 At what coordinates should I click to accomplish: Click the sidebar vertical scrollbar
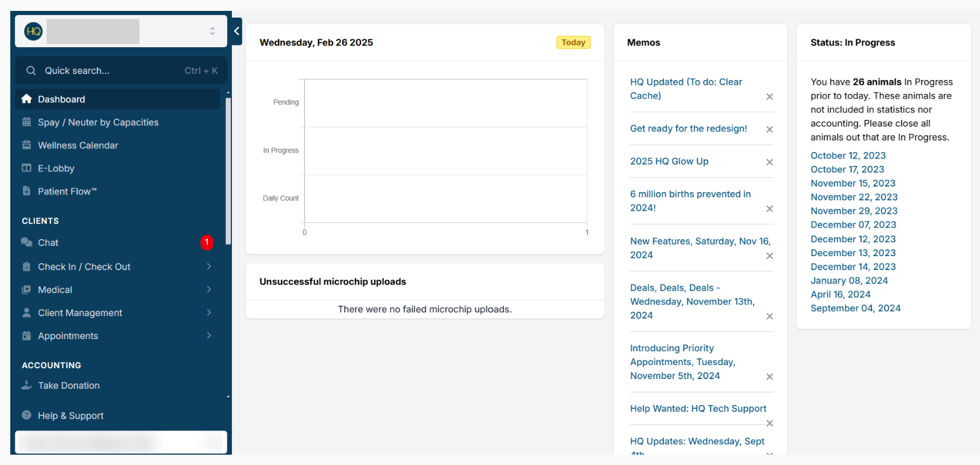coord(228,170)
